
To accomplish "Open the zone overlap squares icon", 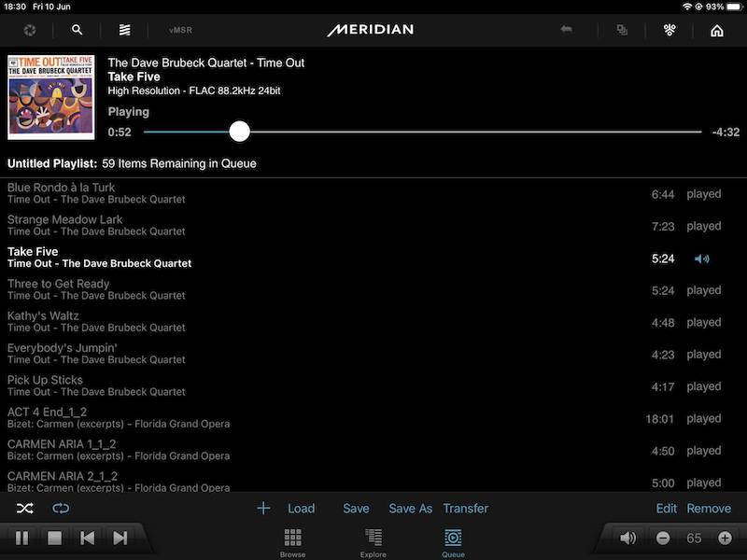I will point(622,30).
